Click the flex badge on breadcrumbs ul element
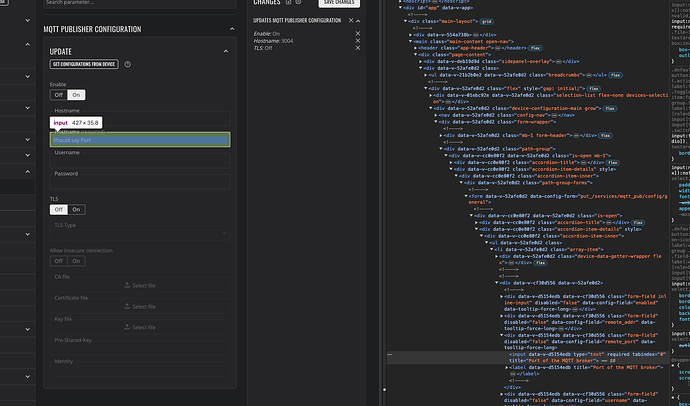 [x=615, y=75]
